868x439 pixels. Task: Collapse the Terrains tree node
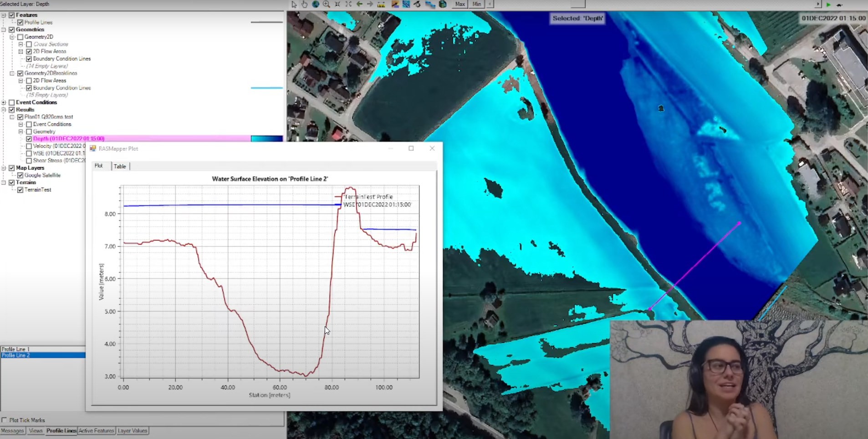pyautogui.click(x=4, y=182)
